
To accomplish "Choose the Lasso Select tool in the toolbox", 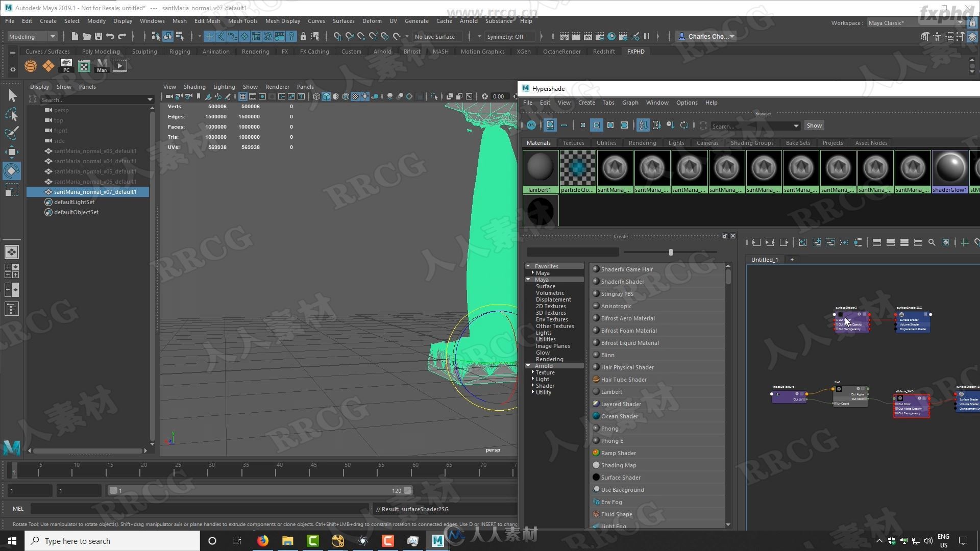I will (12, 115).
